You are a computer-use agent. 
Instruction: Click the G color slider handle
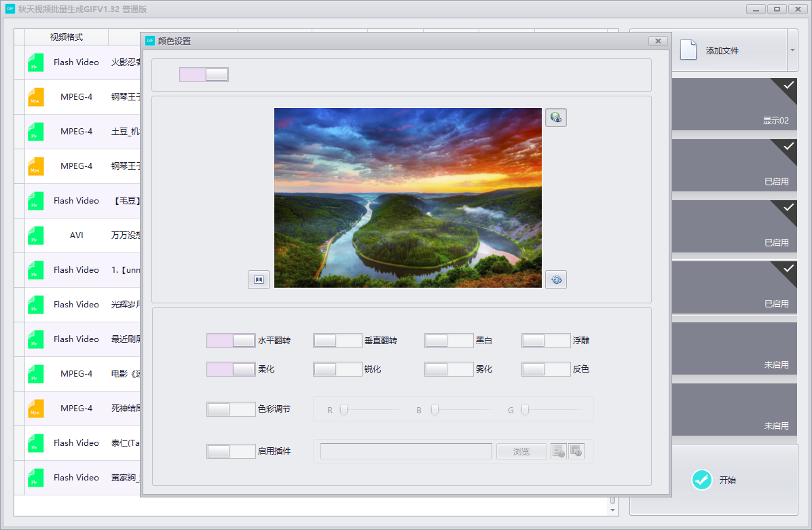coord(525,410)
